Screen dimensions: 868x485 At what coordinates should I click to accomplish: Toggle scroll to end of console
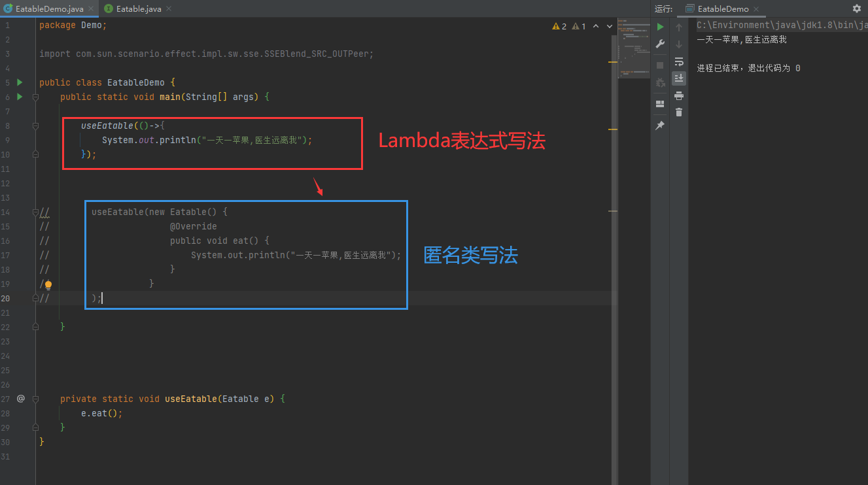coord(679,78)
